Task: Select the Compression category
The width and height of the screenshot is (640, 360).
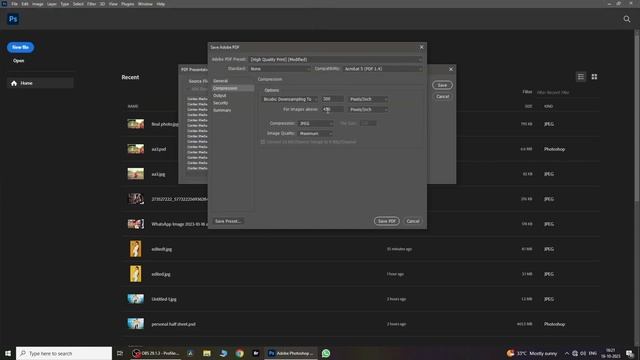Action: tap(233, 88)
